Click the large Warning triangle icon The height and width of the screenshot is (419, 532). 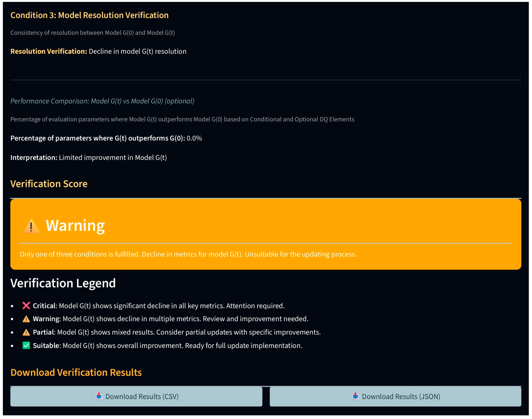(x=31, y=226)
